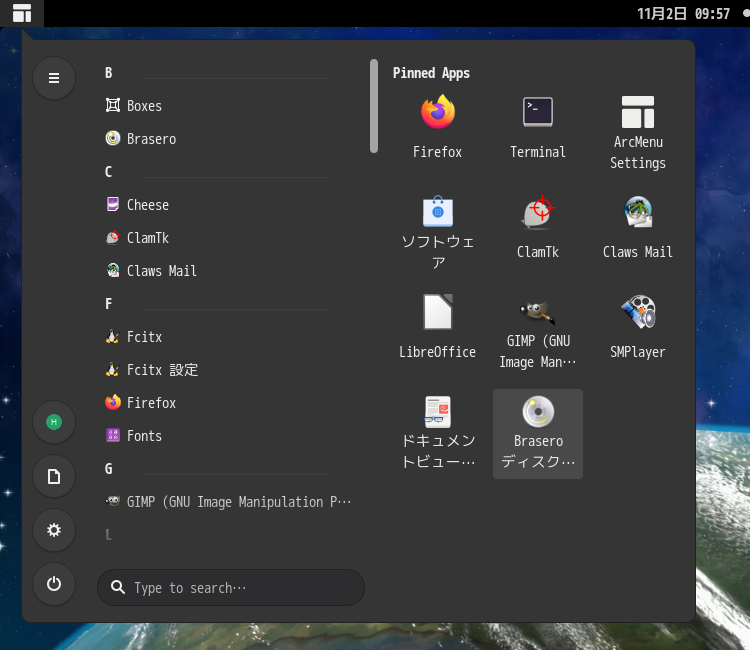Open pinned ドキュメントビューアー app
Image resolution: width=750 pixels, height=650 pixels.
pyautogui.click(x=438, y=434)
